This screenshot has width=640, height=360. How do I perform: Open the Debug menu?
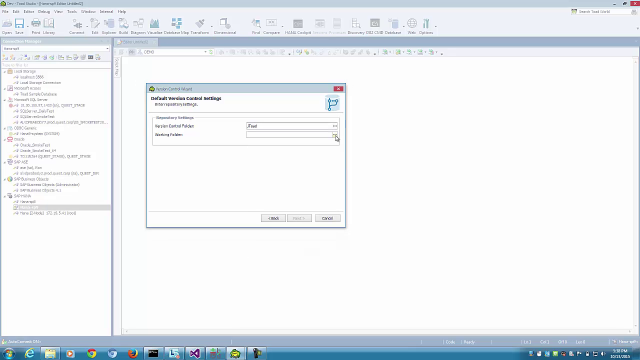(x=44, y=11)
